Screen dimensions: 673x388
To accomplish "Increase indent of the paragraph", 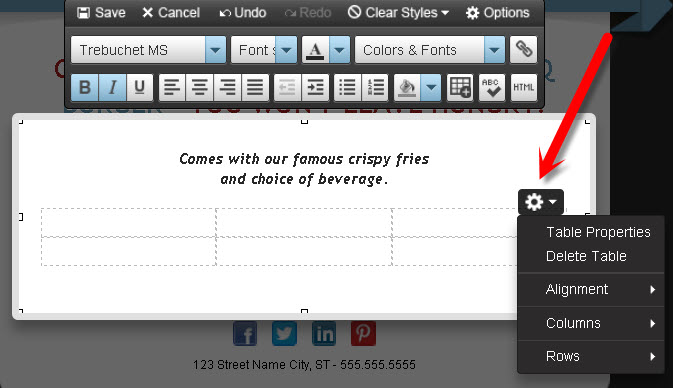I will tap(315, 88).
